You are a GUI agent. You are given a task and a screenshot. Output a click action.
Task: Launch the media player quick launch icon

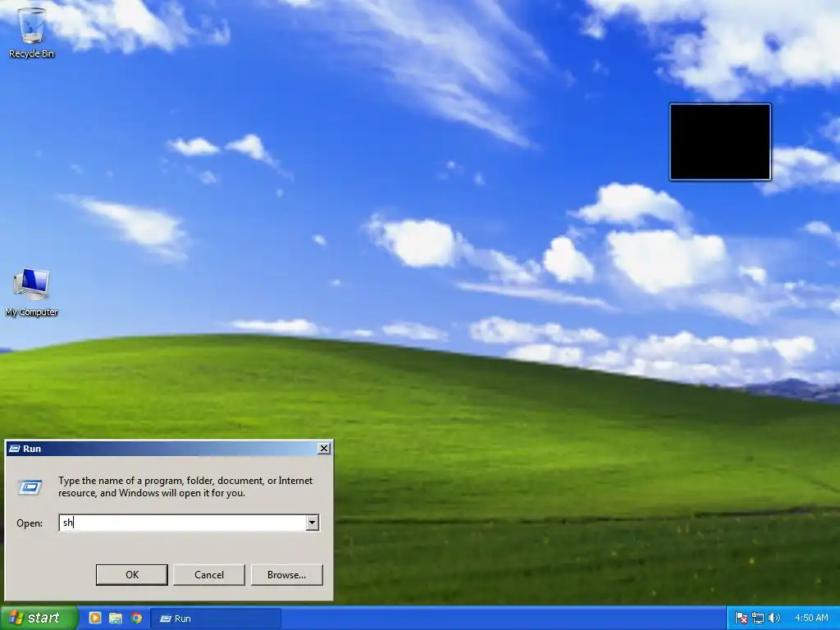(95, 618)
